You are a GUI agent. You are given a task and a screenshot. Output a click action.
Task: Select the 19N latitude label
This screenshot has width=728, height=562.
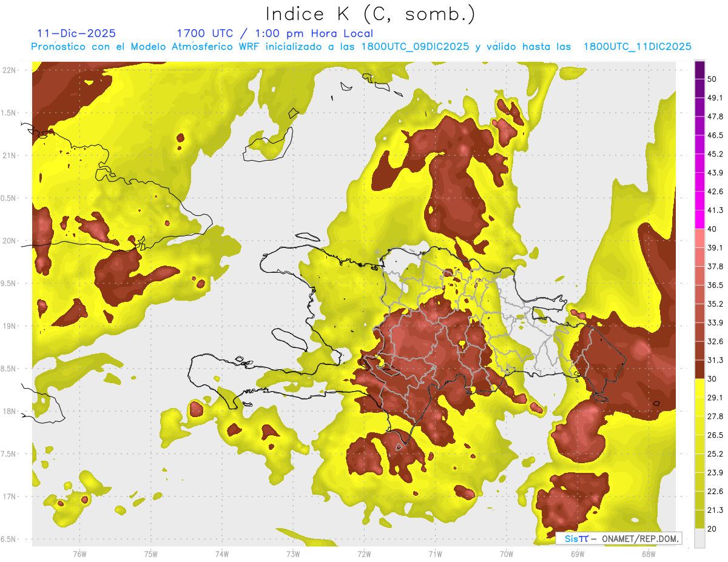[10, 326]
